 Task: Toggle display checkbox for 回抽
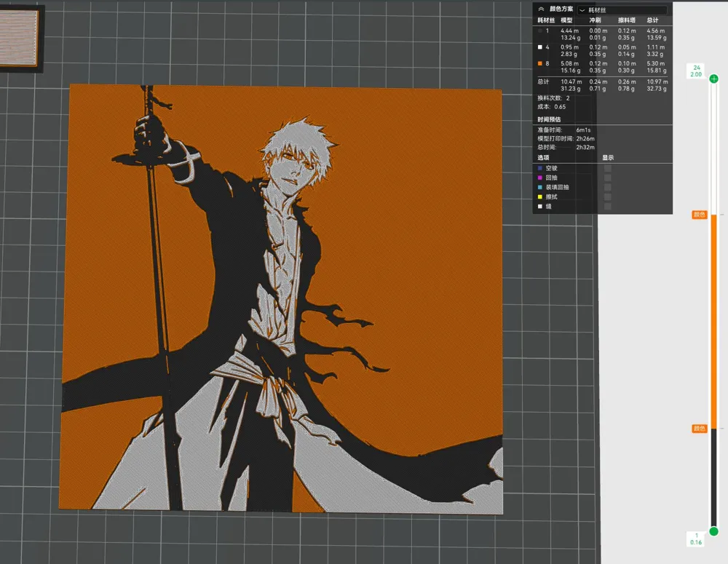(608, 178)
